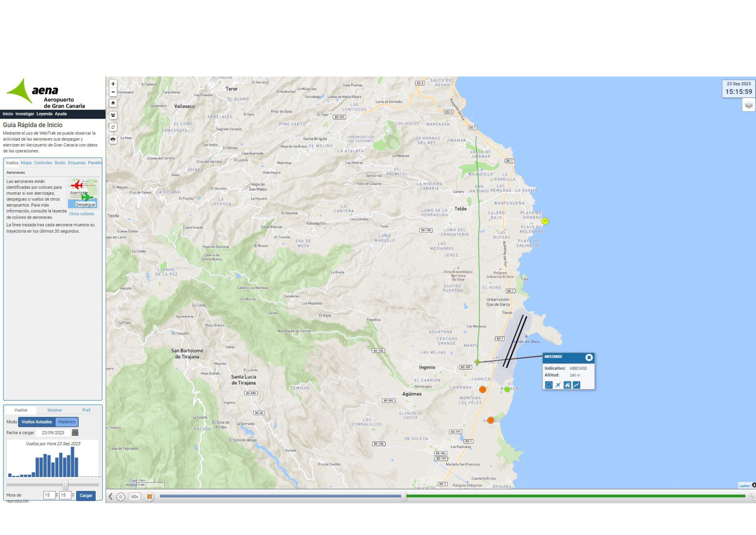
Task: Close the MEECMSD flight info popup
Action: coord(589,358)
